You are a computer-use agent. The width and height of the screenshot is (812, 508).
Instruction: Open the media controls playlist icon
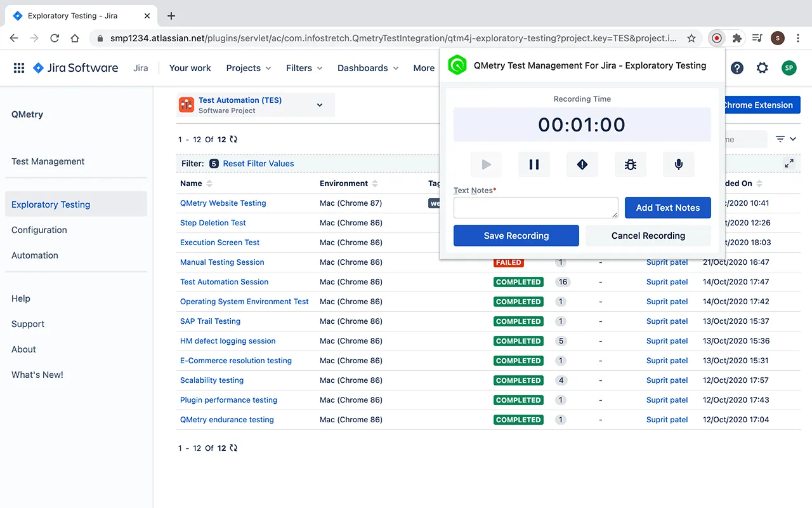click(x=757, y=38)
